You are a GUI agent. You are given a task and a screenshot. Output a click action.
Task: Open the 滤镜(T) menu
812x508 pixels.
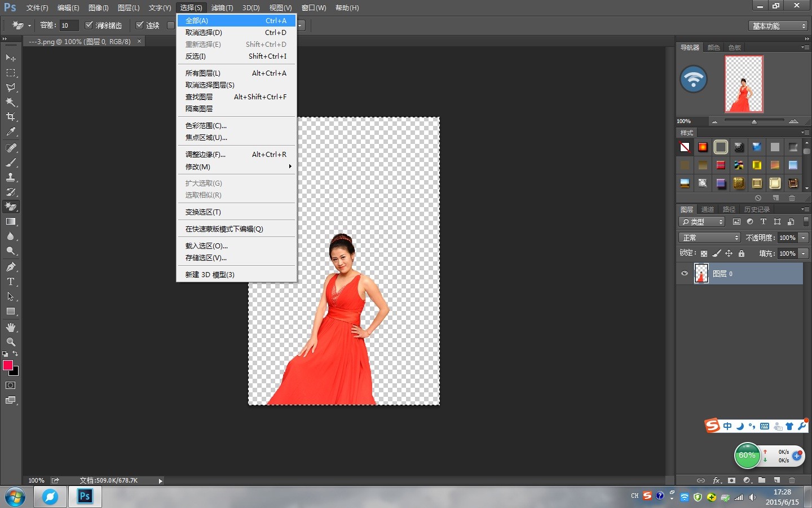(x=222, y=8)
